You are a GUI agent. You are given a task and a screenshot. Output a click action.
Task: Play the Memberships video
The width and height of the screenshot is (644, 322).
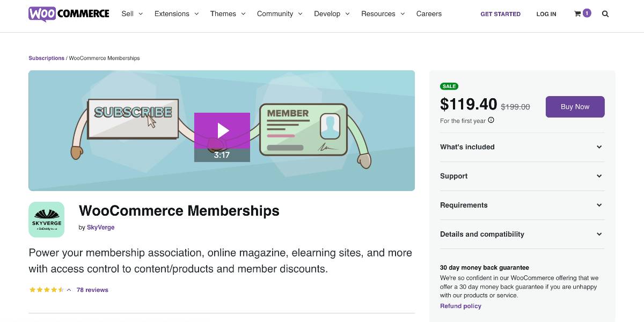pyautogui.click(x=222, y=130)
